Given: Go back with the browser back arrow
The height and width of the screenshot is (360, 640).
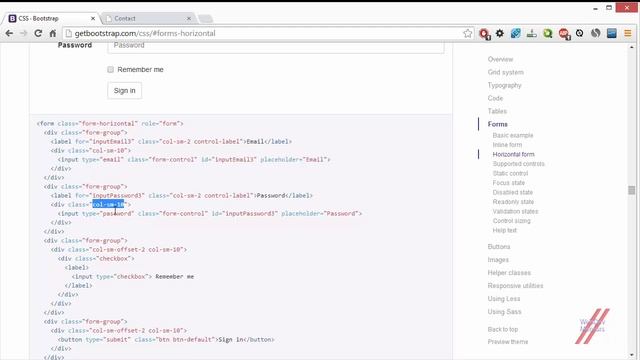Looking at the screenshot, I should pos(9,33).
